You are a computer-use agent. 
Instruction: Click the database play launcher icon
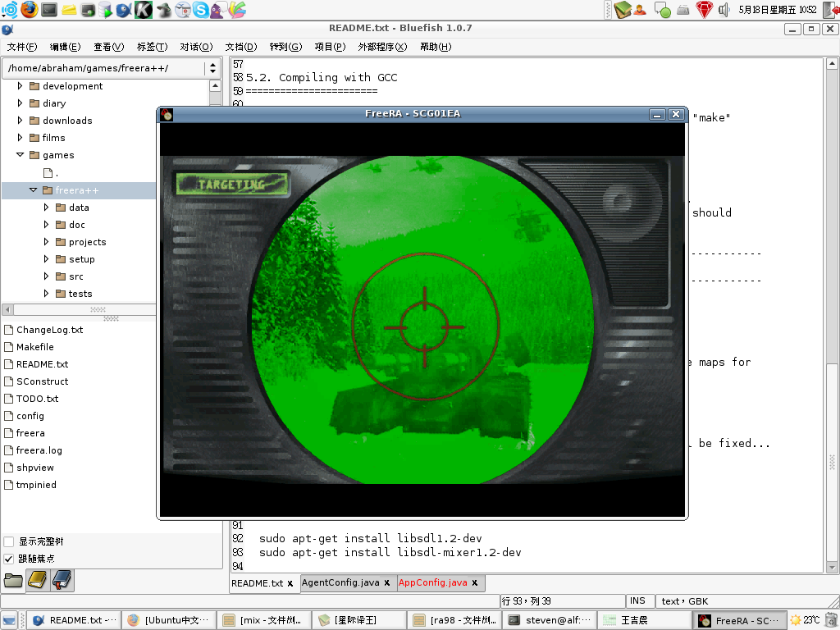click(106, 10)
